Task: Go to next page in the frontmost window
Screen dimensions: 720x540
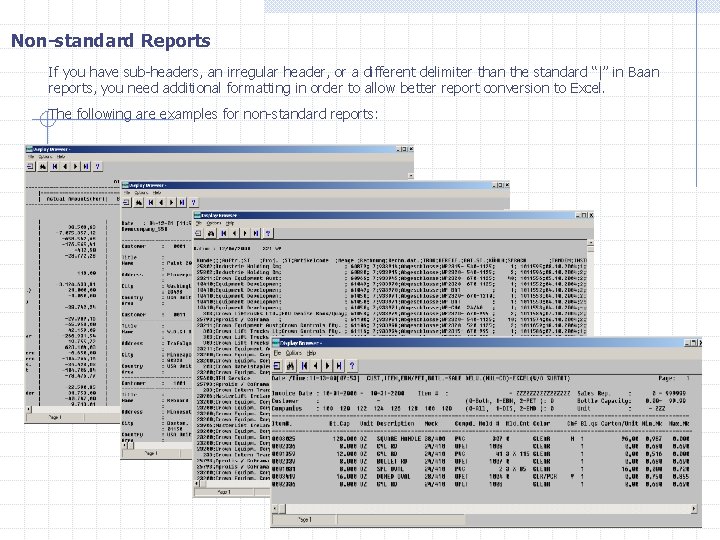Action: click(x=327, y=366)
